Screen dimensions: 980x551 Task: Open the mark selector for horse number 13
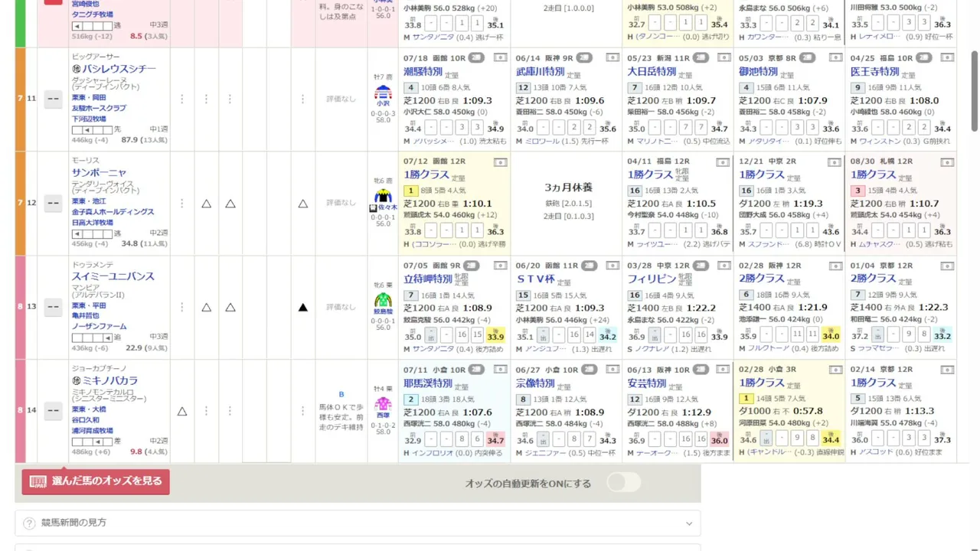click(x=53, y=307)
